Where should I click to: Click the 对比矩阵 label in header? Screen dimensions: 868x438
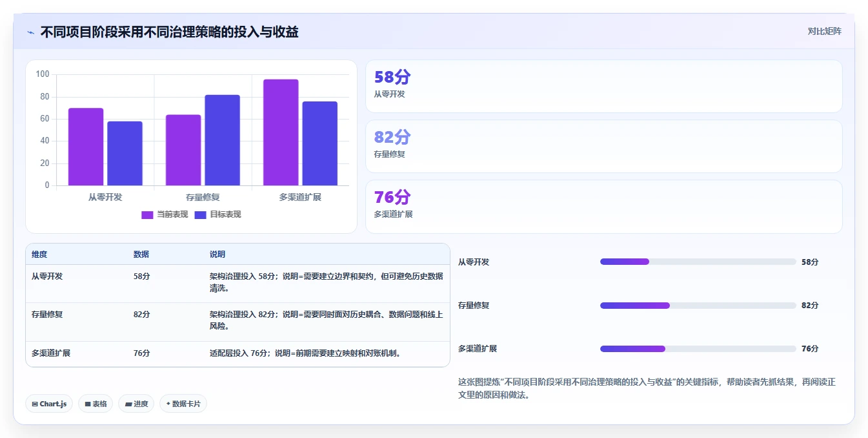824,31
